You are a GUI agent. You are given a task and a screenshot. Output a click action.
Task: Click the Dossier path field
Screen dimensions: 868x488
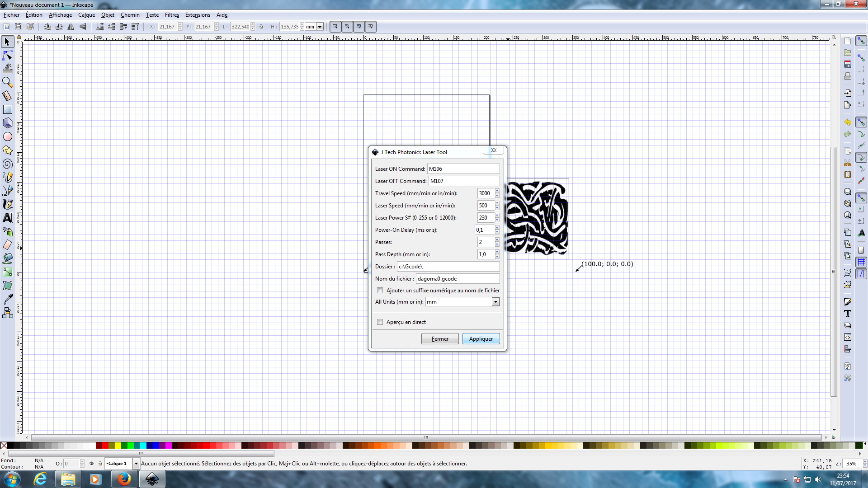(x=448, y=267)
